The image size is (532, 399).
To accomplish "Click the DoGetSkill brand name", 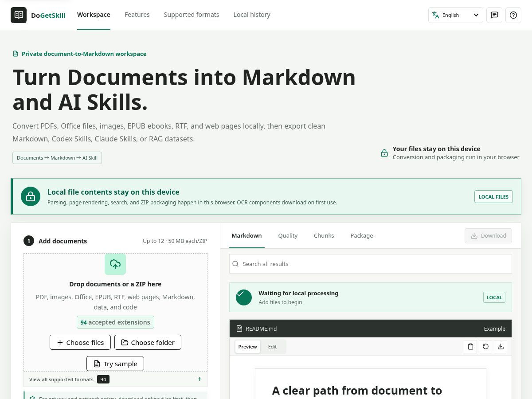I will [x=48, y=15].
